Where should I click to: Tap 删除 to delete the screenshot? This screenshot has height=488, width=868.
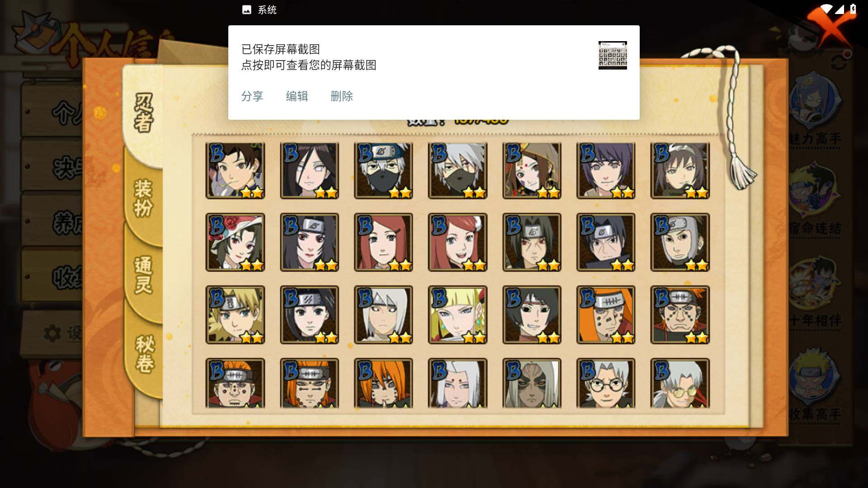342,96
